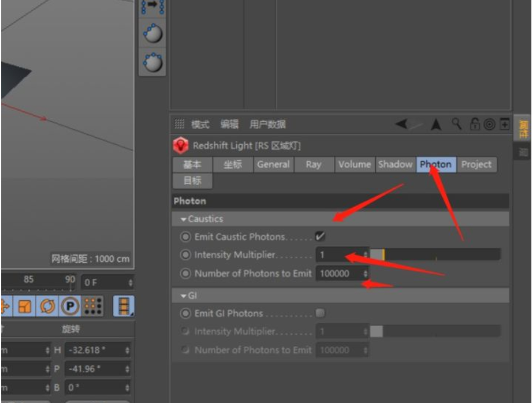Open the attribute manager search magnifier
The width and height of the screenshot is (532, 403).
pos(456,124)
